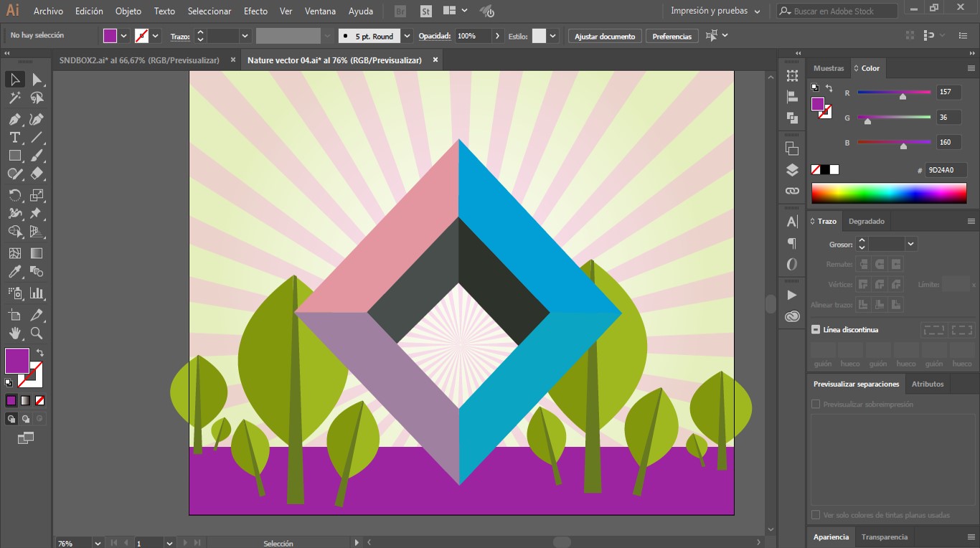
Task: Expand the Grosor dropdown in Trazo panel
Action: (911, 245)
